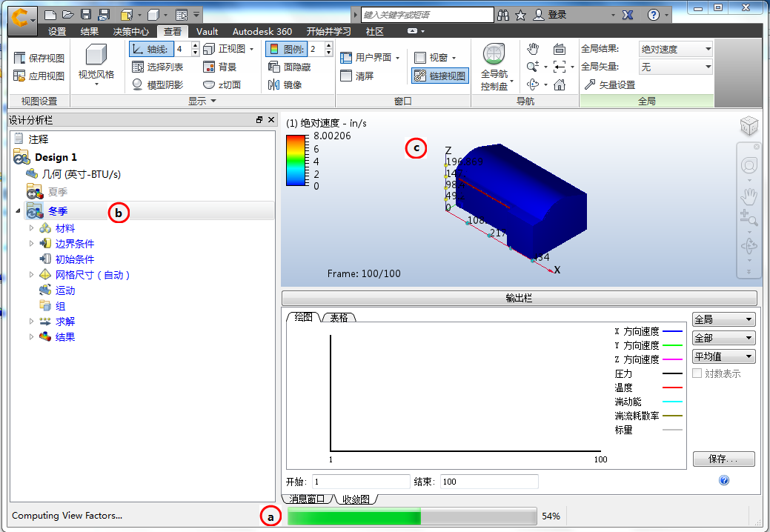Click the ViewCube in the viewport corner
The height and width of the screenshot is (532, 770).
click(749, 126)
